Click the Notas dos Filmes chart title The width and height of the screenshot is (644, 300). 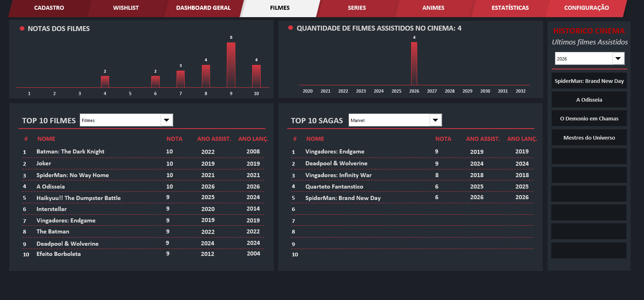[59, 29]
